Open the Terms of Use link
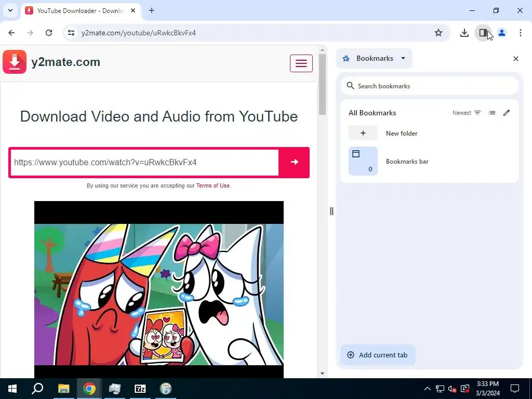Screen dimensions: 532x399 coord(212,185)
